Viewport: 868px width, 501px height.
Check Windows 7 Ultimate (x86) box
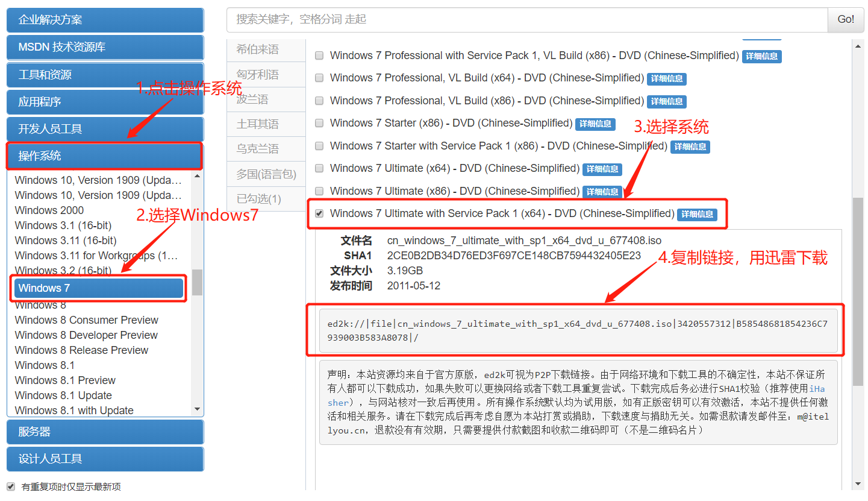coord(319,191)
